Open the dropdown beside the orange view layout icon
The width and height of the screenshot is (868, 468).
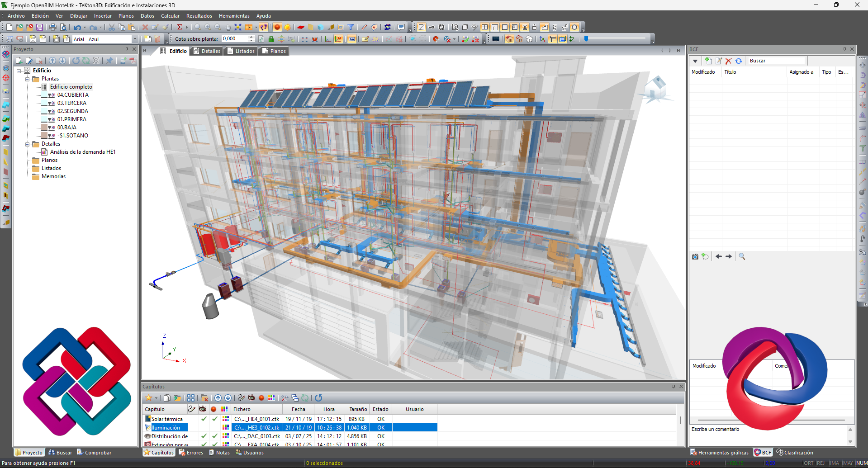(256, 27)
